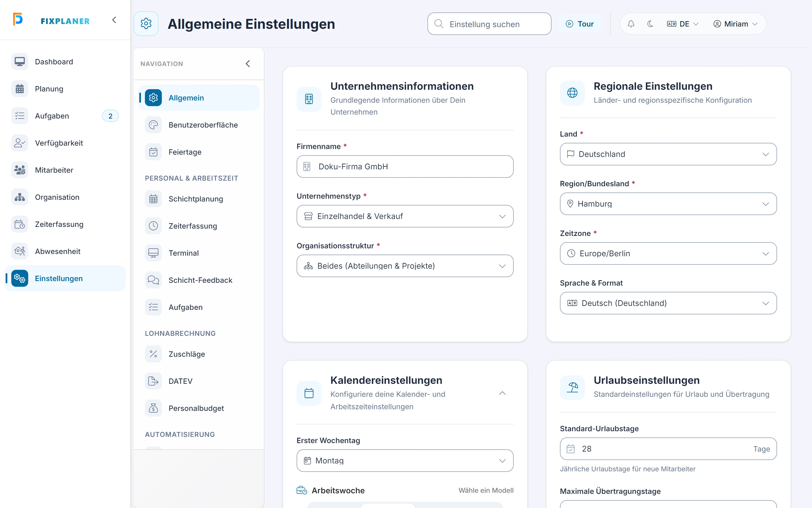Click the gear icon beside Allgemeine Einstellungen

click(x=146, y=23)
